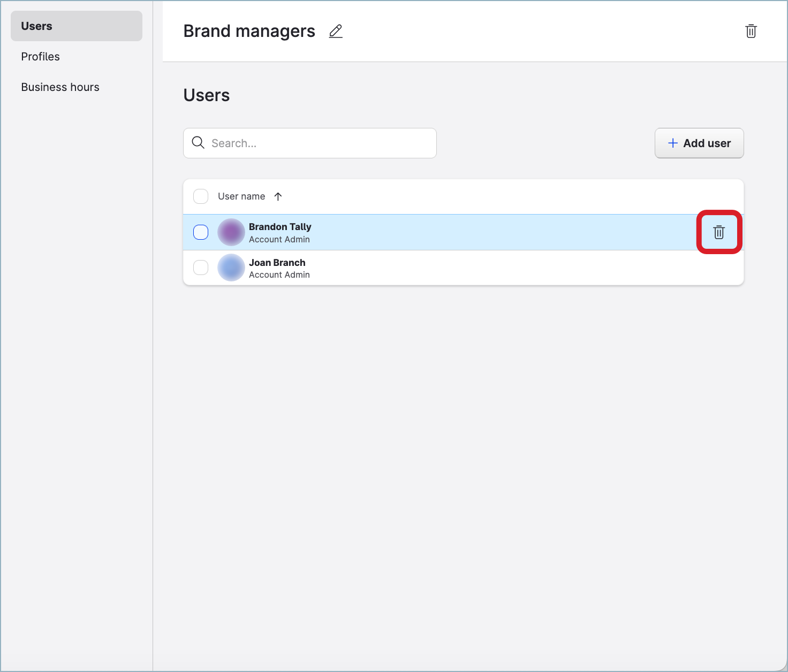
Task: Click the sort arrow beside User name
Action: coord(278,196)
